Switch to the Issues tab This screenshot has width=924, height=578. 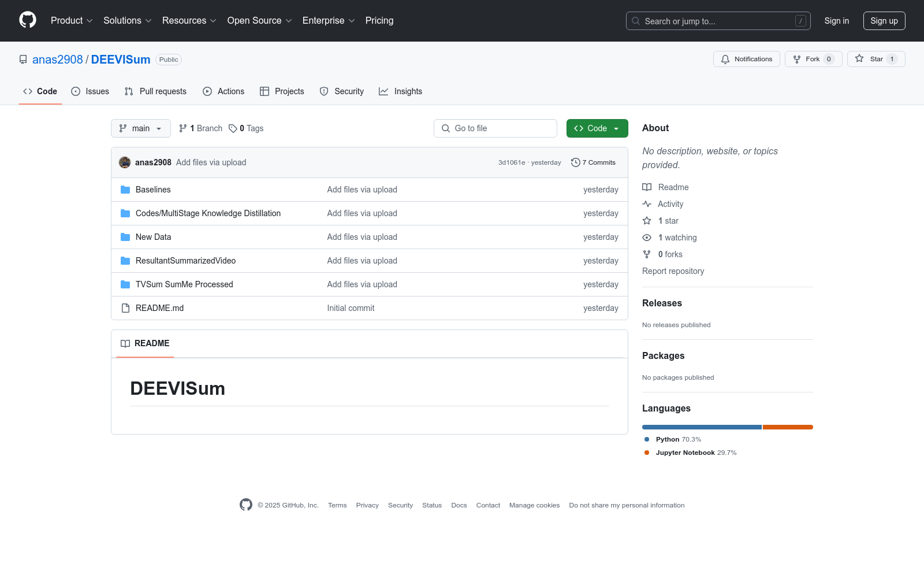[90, 91]
